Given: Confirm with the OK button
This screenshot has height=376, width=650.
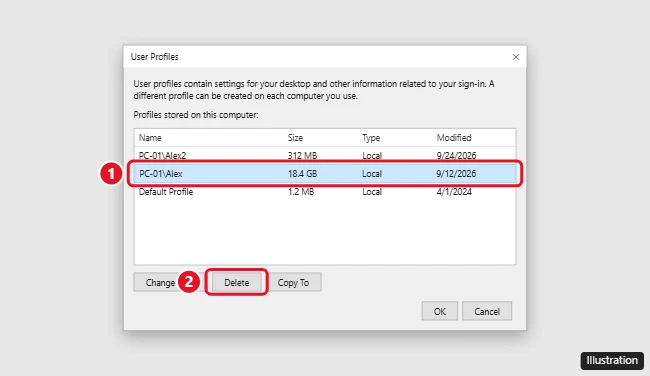Looking at the screenshot, I should point(439,311).
